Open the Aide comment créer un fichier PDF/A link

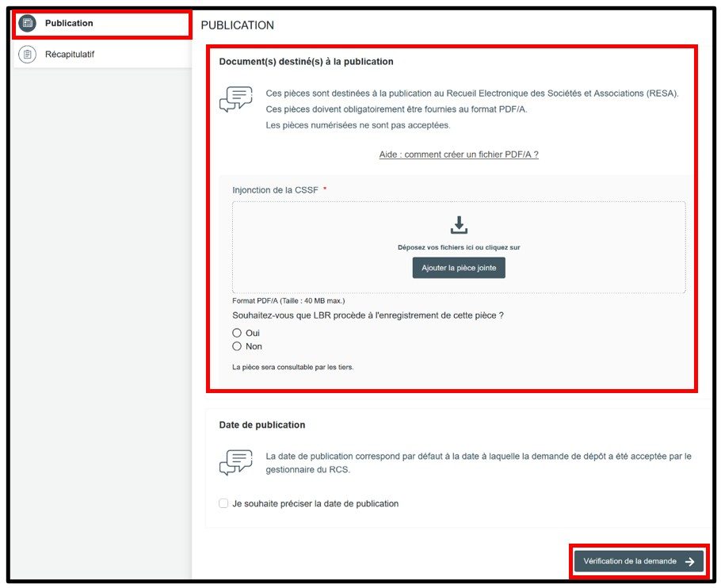[x=459, y=155]
